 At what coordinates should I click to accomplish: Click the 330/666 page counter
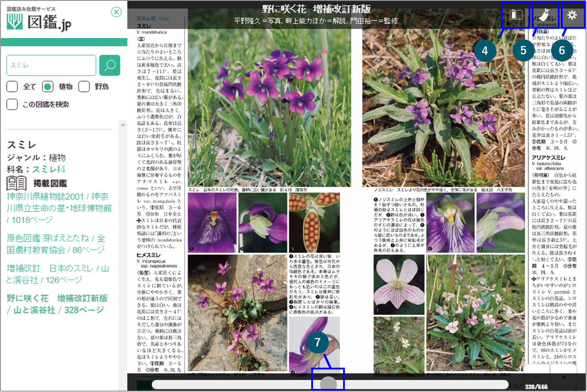[x=537, y=386]
